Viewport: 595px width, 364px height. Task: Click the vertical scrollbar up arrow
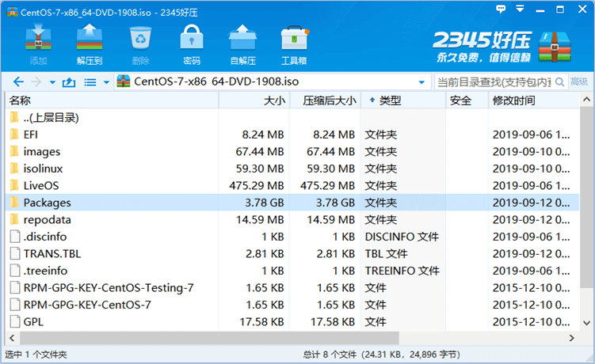point(586,100)
